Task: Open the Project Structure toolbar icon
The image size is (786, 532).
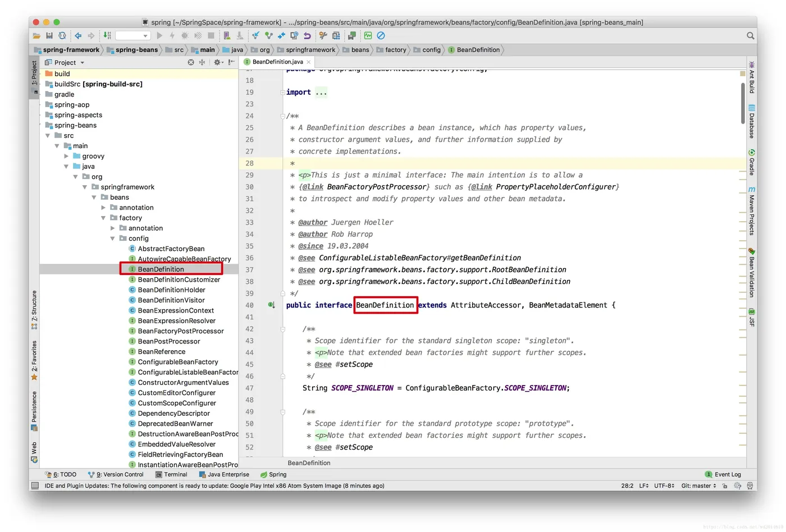Action: [336, 36]
